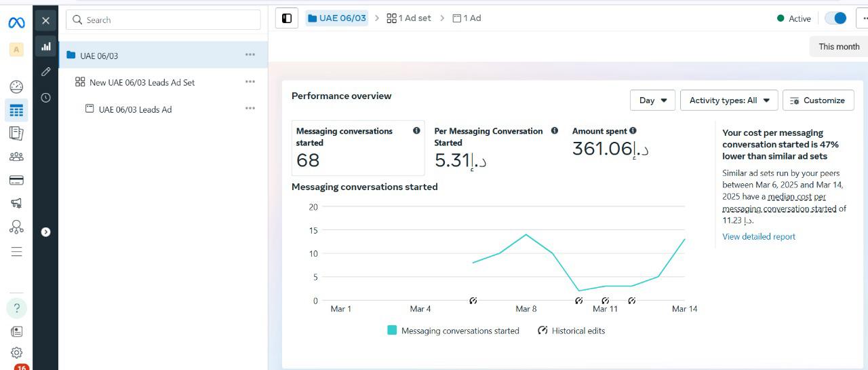The height and width of the screenshot is (370, 868).
Task: Toggle Historical edits legend item
Action: click(x=571, y=331)
